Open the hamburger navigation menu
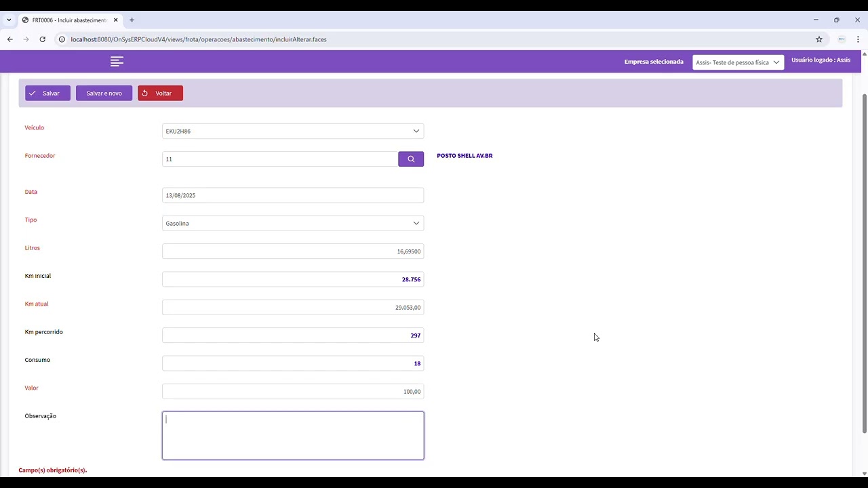Image resolution: width=868 pixels, height=488 pixels. (x=117, y=62)
